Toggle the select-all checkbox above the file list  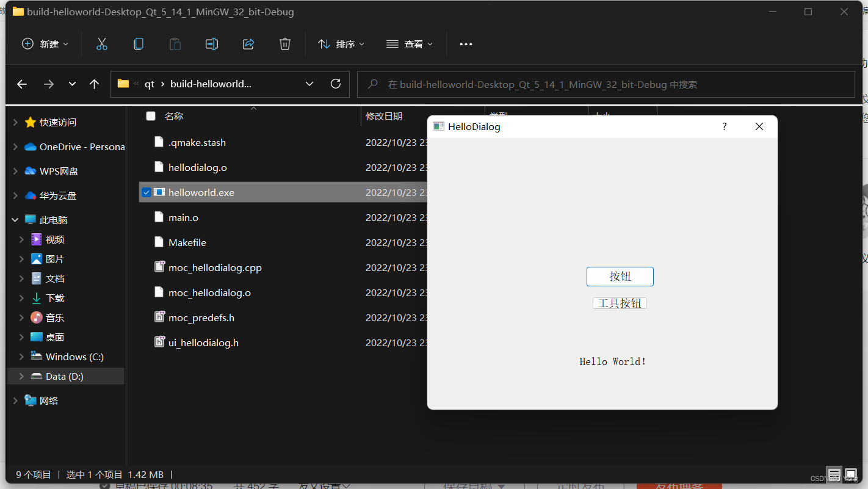(x=150, y=115)
